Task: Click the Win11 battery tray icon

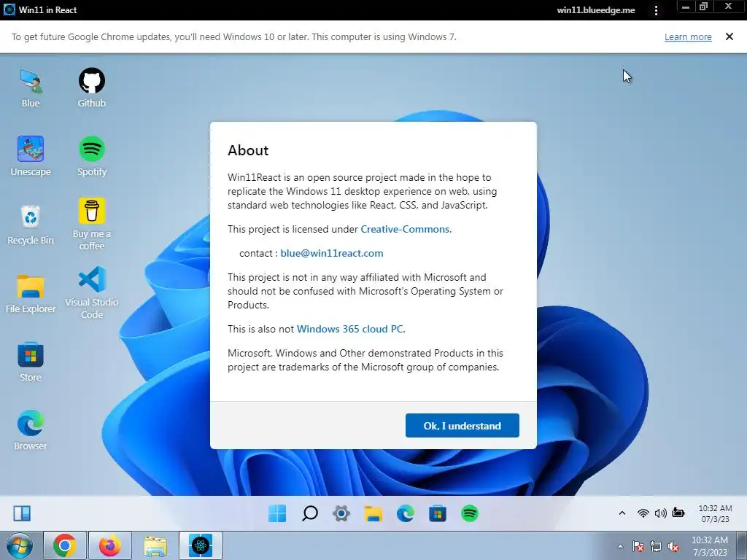Action: pyautogui.click(x=678, y=513)
